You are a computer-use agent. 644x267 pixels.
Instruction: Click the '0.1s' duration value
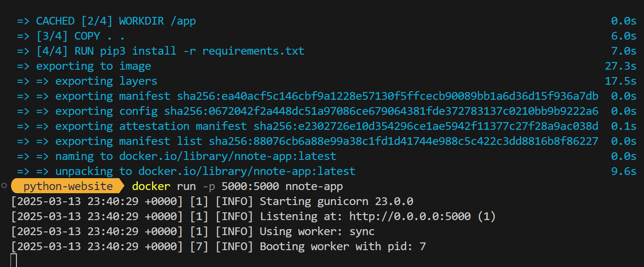(x=624, y=126)
